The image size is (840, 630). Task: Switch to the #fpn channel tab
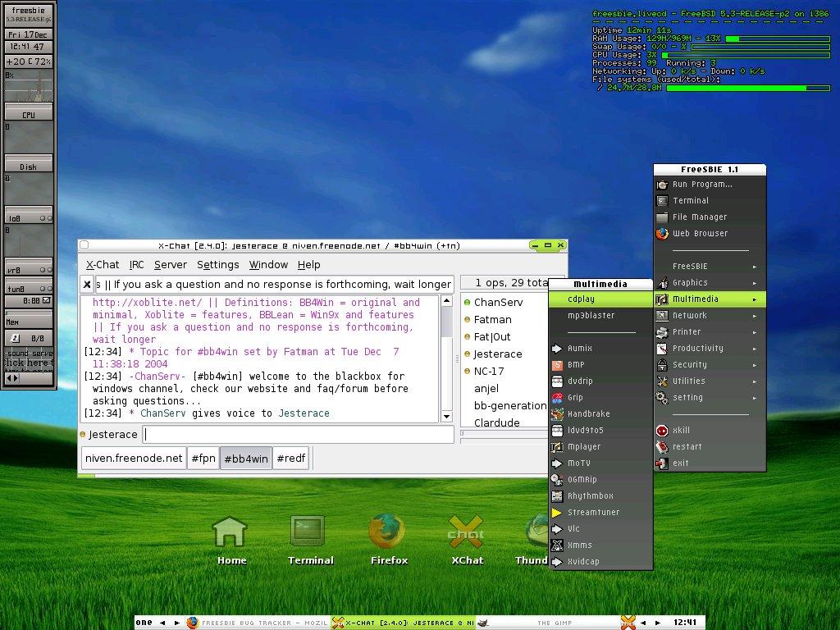203,459
